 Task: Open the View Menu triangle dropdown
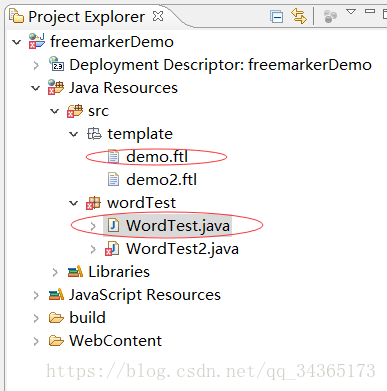[x=351, y=12]
